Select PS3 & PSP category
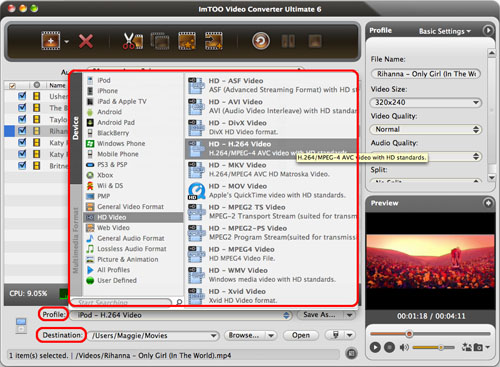Viewport: 500px width, 367px height. (133, 164)
